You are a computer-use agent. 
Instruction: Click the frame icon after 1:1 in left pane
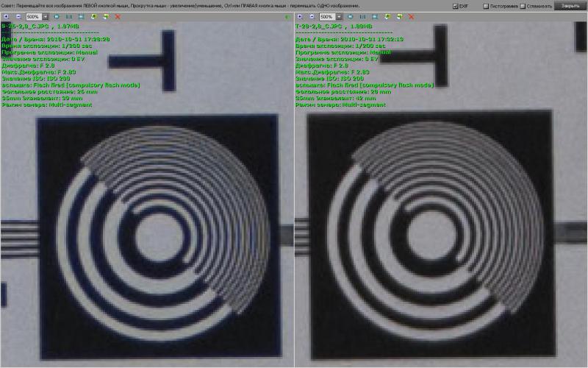pyautogui.click(x=82, y=17)
